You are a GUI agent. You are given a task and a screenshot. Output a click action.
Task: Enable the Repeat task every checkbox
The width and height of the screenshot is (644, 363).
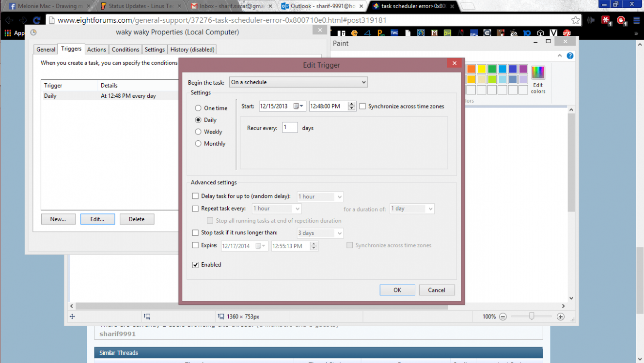195,209
